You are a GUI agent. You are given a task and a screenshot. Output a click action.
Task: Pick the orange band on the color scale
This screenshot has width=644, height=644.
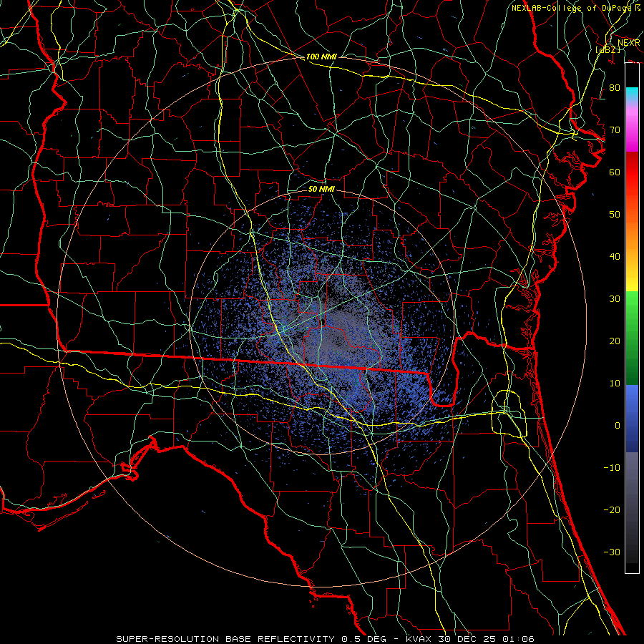pyautogui.click(x=632, y=236)
